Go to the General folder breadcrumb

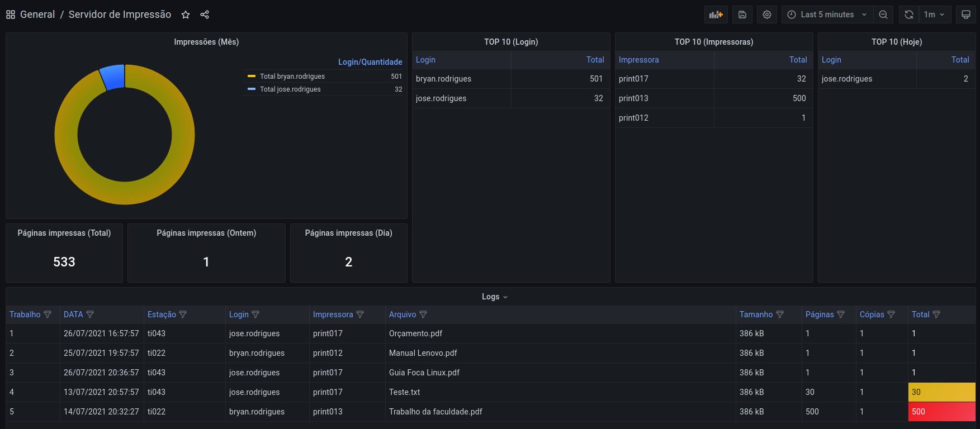(37, 15)
